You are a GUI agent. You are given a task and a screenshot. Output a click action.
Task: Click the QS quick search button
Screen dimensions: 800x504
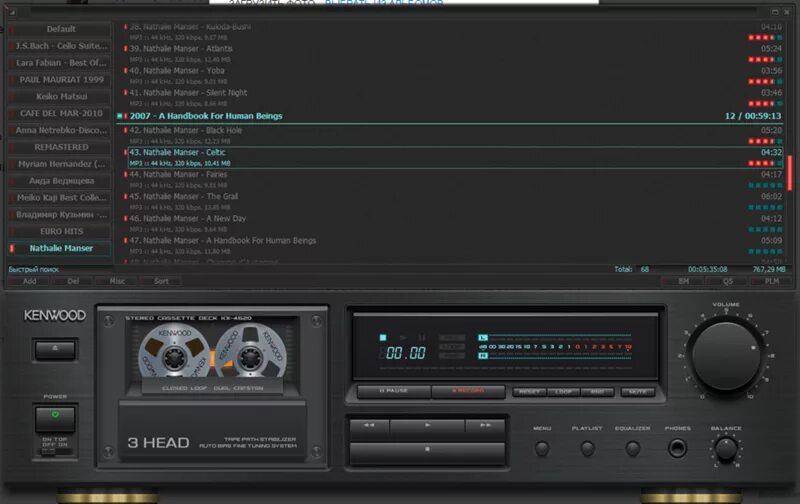click(x=728, y=281)
